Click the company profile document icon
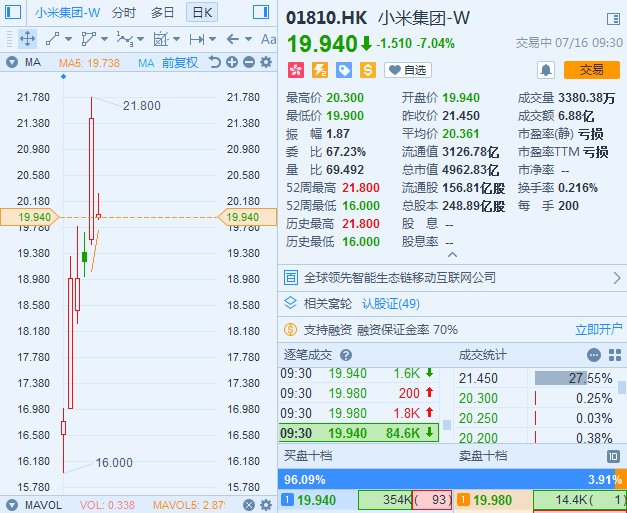Viewport: 627px width, 513px height. click(x=291, y=277)
